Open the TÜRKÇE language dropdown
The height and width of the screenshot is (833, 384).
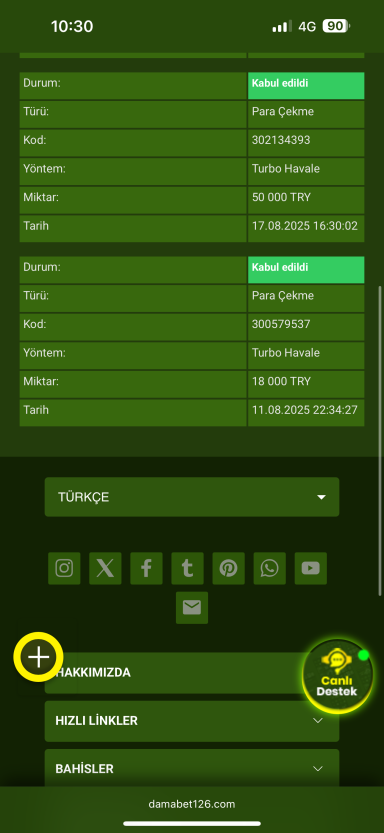coord(192,497)
